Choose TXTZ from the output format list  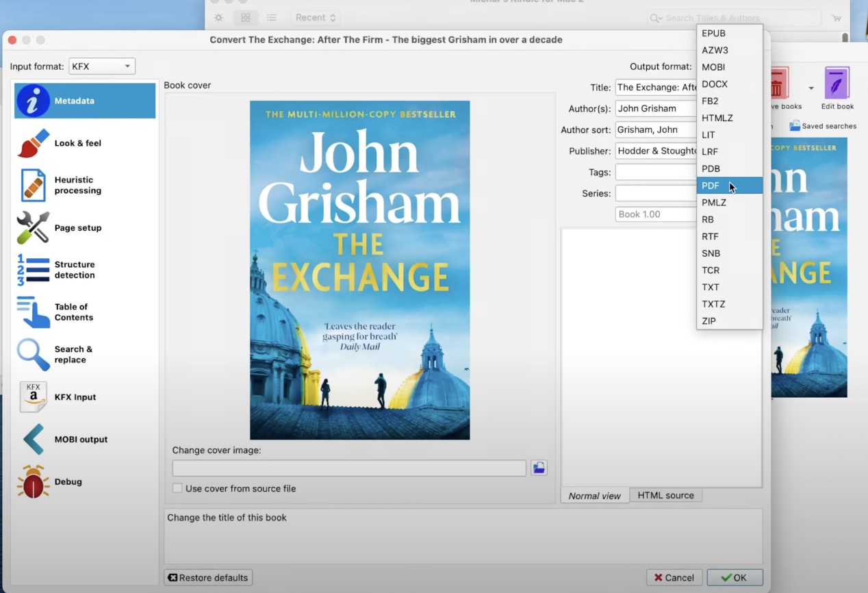point(730,304)
